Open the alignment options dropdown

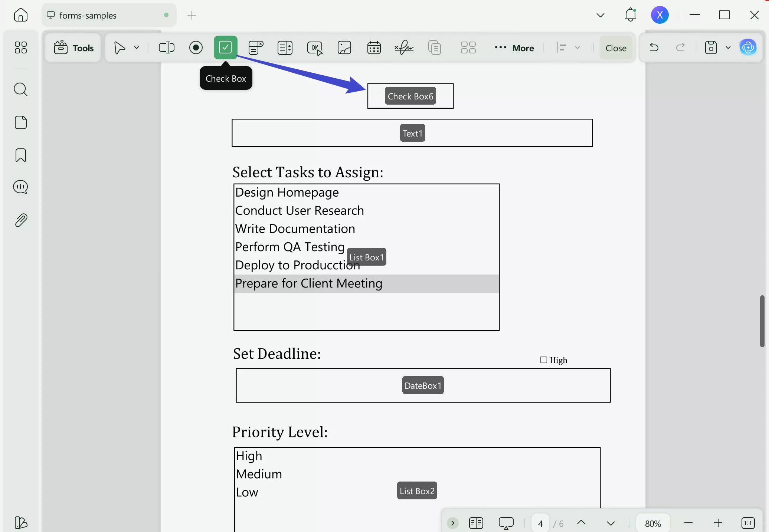coord(577,47)
